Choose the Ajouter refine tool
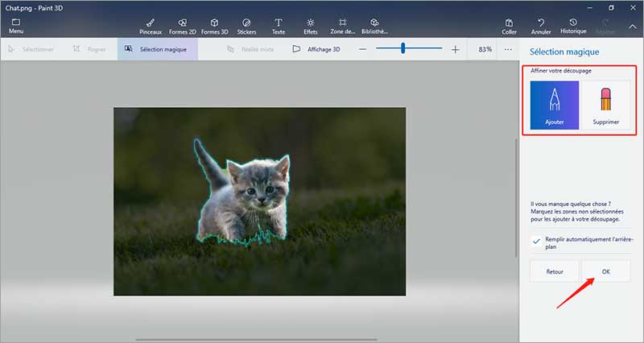The image size is (644, 343). coord(555,105)
